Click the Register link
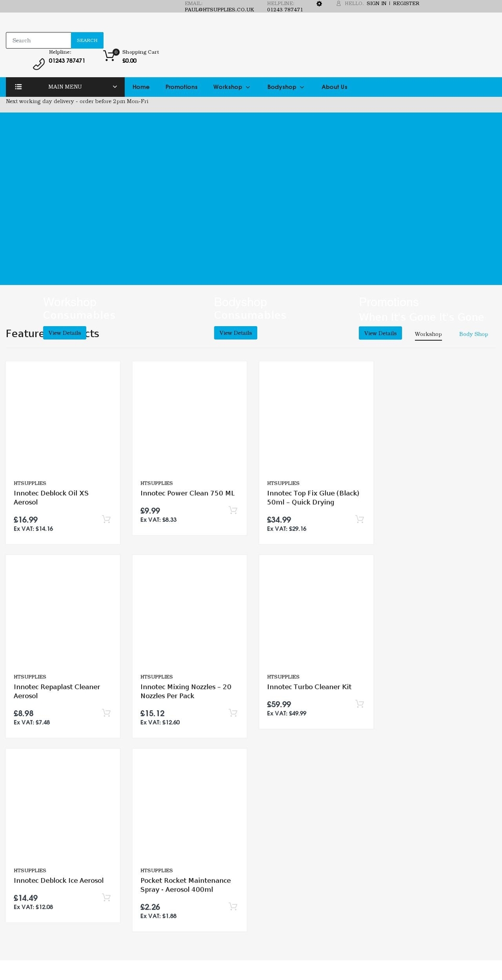 (x=406, y=3)
